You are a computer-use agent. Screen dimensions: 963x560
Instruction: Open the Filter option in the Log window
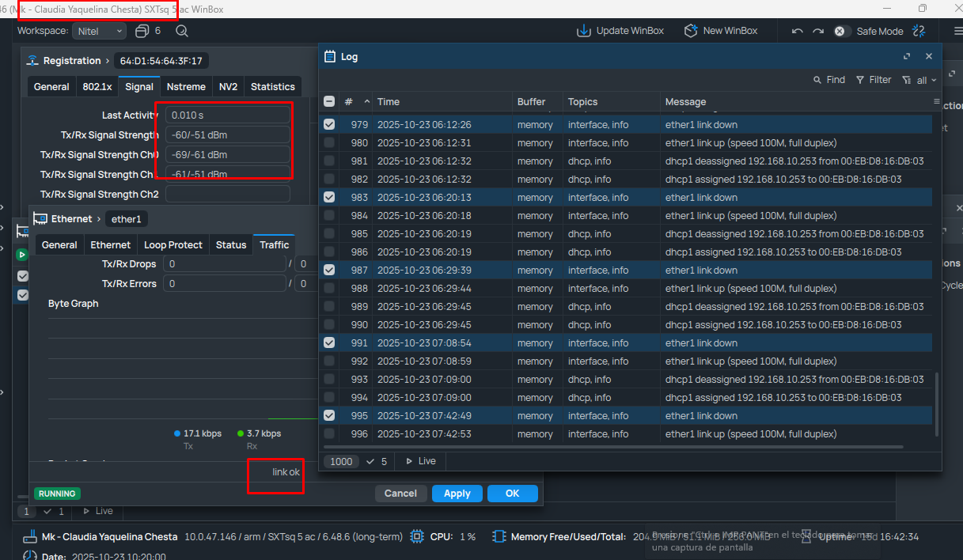(874, 80)
